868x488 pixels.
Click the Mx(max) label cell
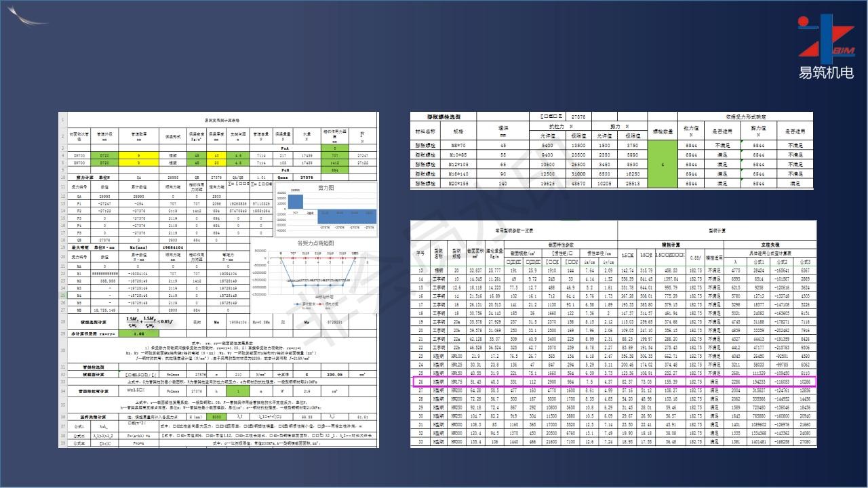[139, 247]
